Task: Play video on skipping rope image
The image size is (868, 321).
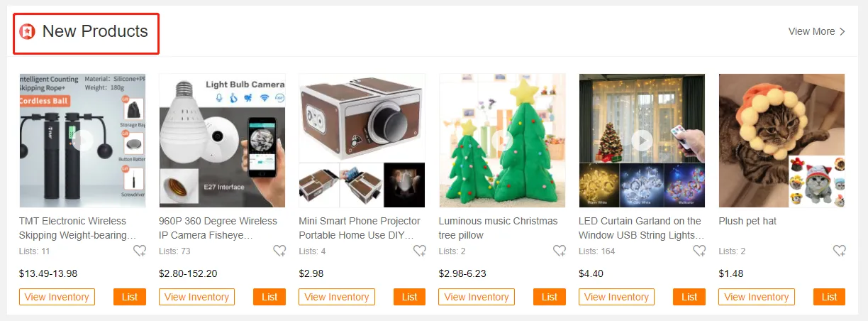Action: [x=82, y=141]
